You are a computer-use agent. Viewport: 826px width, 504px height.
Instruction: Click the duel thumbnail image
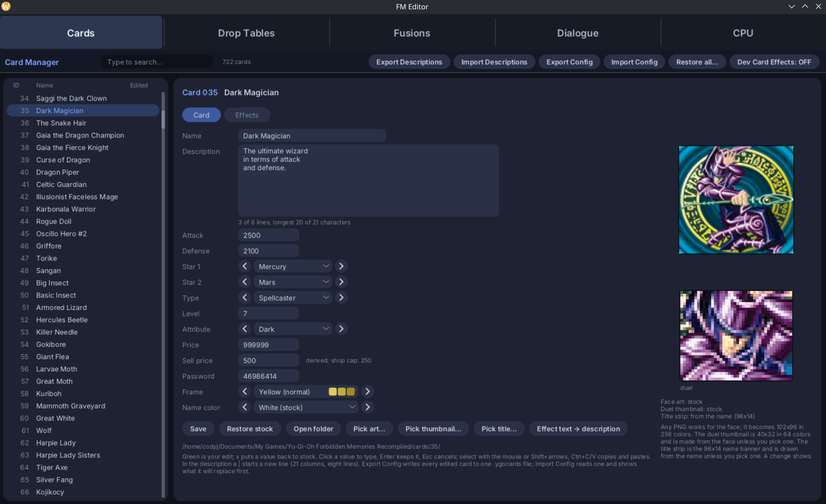(736, 336)
